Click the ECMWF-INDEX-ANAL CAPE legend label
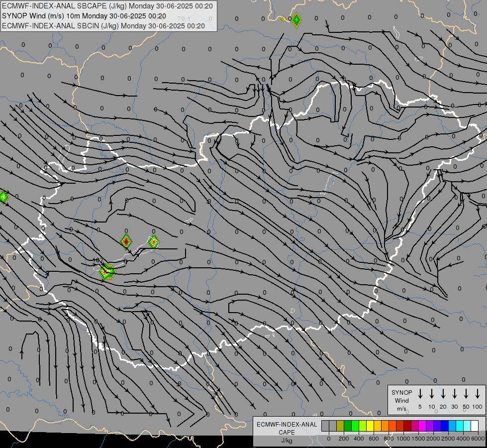 (287, 428)
